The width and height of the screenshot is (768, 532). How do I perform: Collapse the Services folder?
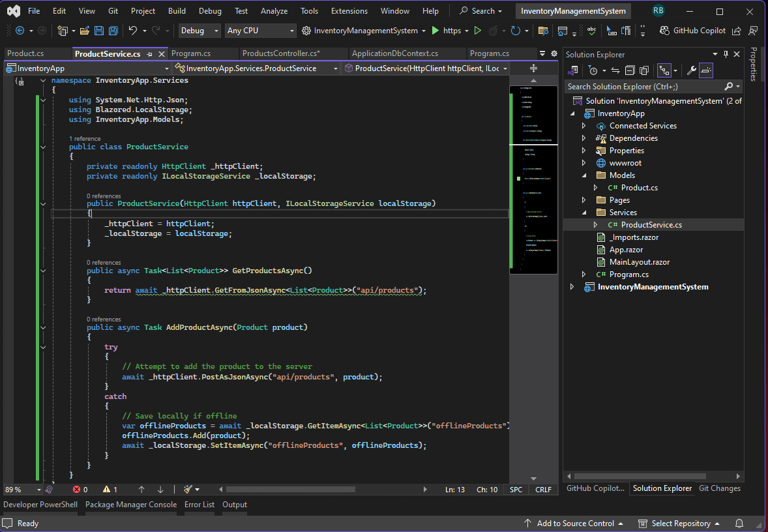[x=583, y=212]
